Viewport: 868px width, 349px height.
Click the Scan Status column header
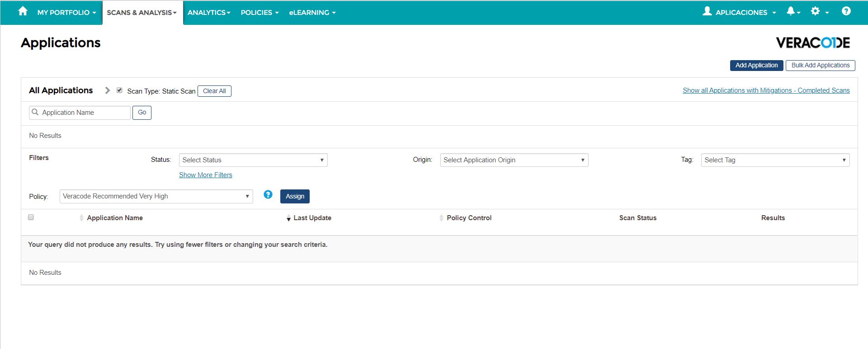pyautogui.click(x=638, y=218)
